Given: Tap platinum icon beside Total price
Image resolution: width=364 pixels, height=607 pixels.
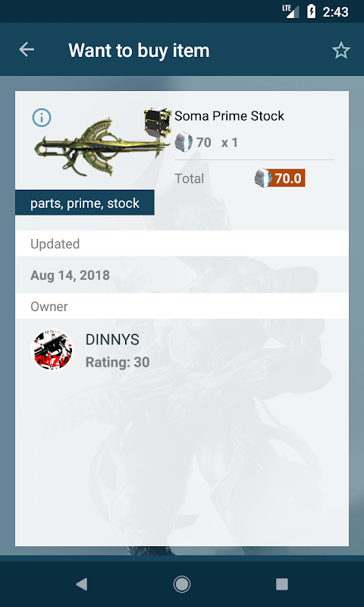Looking at the screenshot, I should 263,178.
